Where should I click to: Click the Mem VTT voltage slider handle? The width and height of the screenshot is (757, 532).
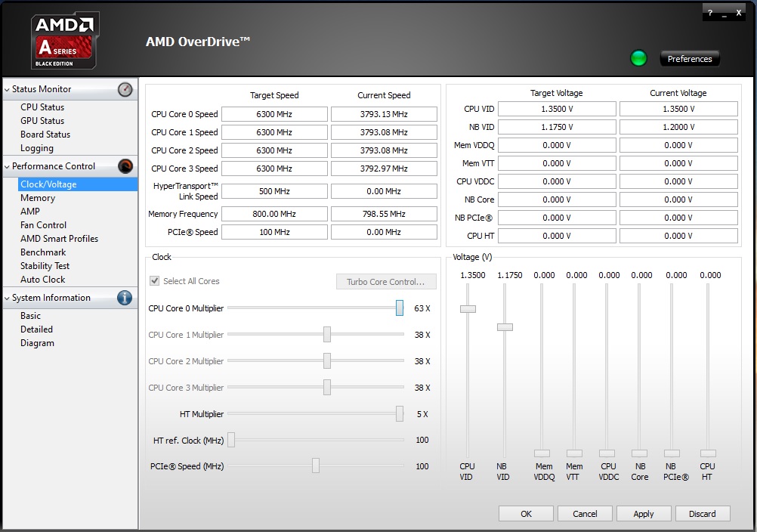pos(574,453)
